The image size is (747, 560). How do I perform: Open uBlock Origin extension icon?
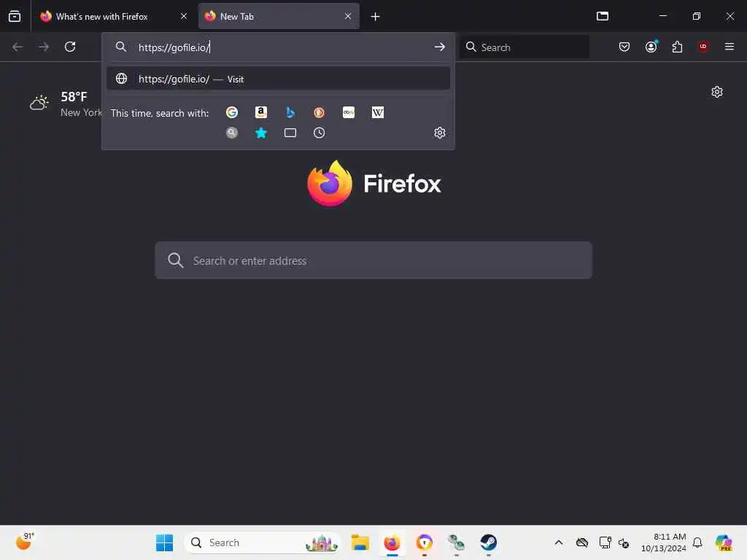(703, 47)
